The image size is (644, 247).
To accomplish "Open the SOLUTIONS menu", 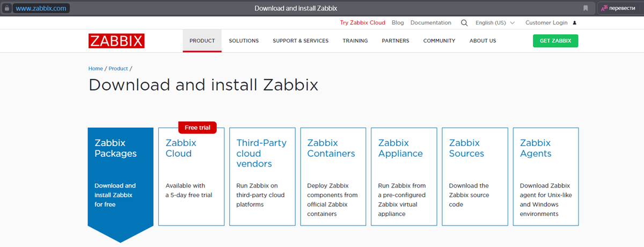I will (244, 41).
